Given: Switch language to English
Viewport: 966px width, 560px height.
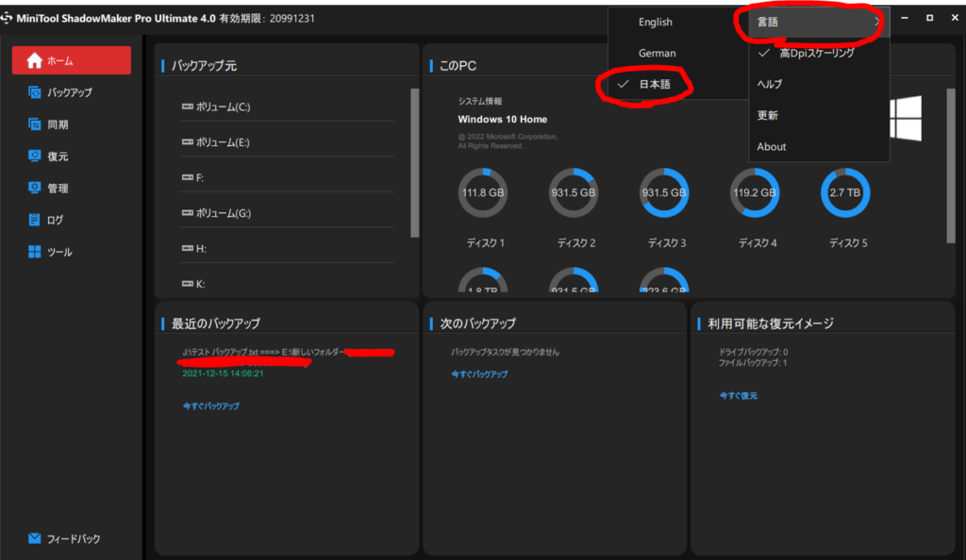Looking at the screenshot, I should 656,22.
